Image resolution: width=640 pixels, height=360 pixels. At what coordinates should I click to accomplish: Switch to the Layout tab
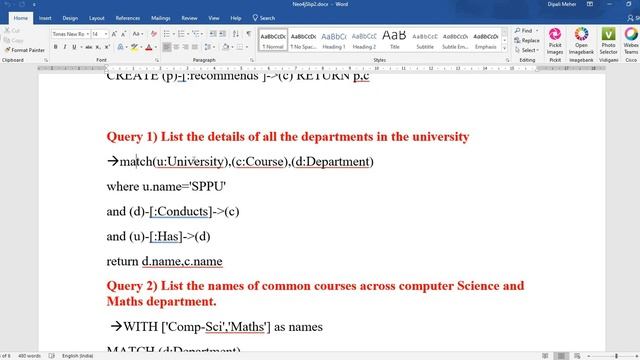coord(97,18)
